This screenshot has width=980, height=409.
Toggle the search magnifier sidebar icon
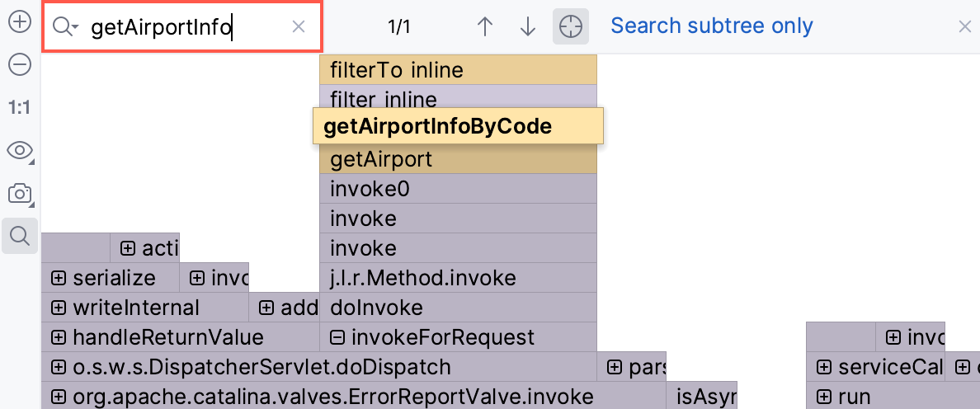19,237
